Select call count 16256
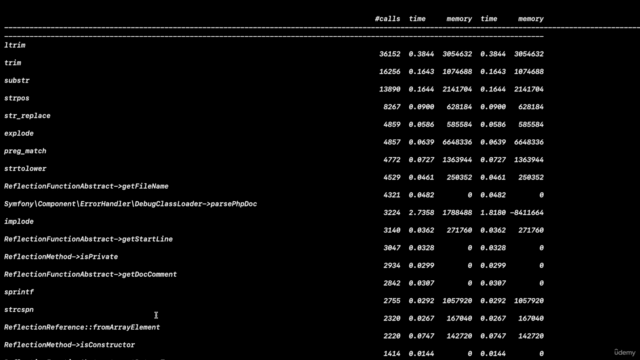Viewport: 640px width, 360px height. (389, 71)
